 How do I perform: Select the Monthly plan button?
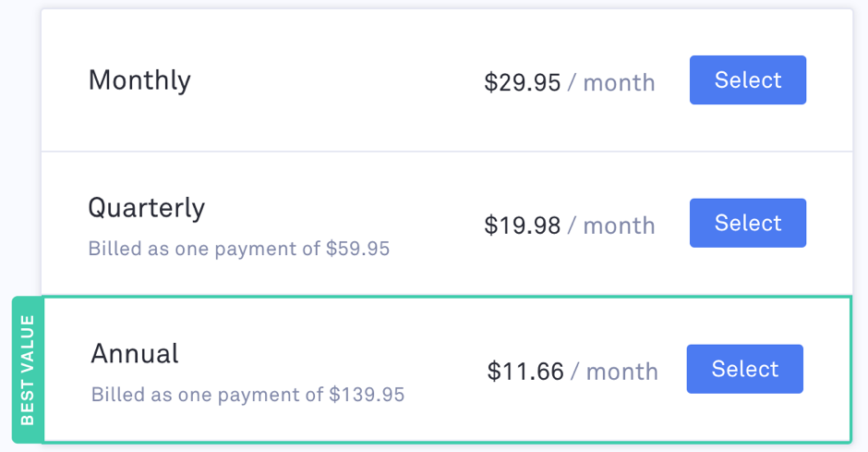(747, 79)
